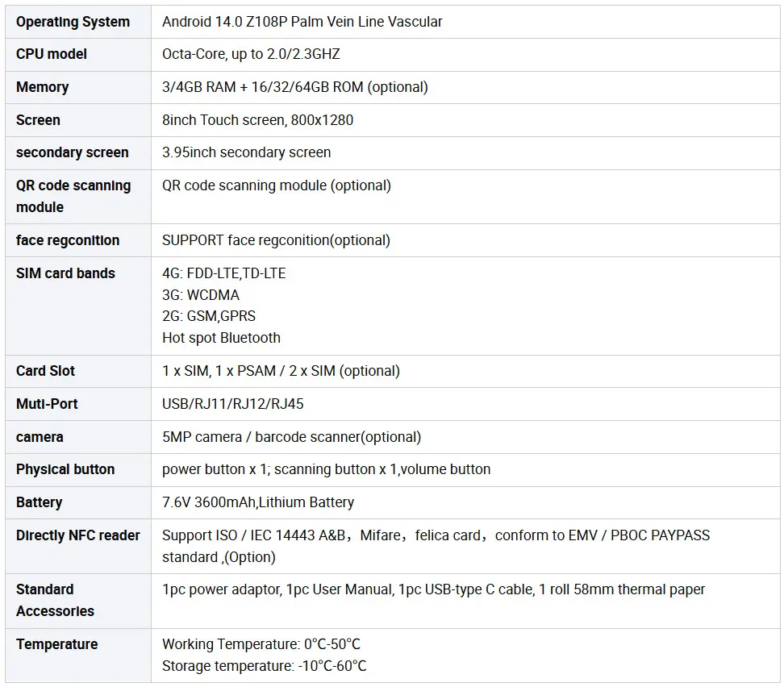Click the Octa-Core frequency value

251,54
